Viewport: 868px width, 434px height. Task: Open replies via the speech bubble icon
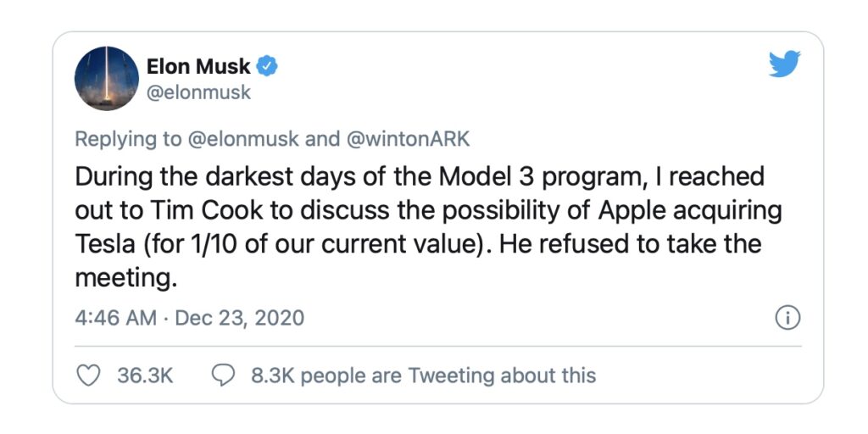(224, 376)
